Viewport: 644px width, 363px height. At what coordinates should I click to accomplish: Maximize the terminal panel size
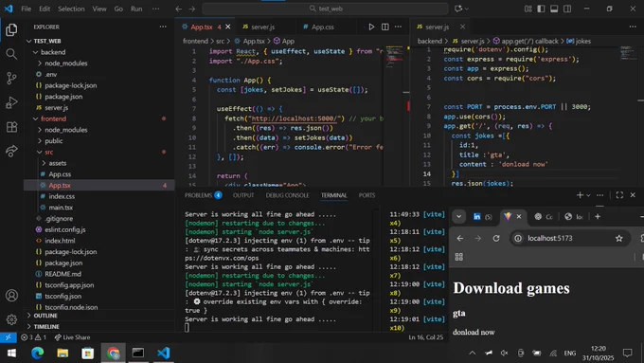(619, 195)
